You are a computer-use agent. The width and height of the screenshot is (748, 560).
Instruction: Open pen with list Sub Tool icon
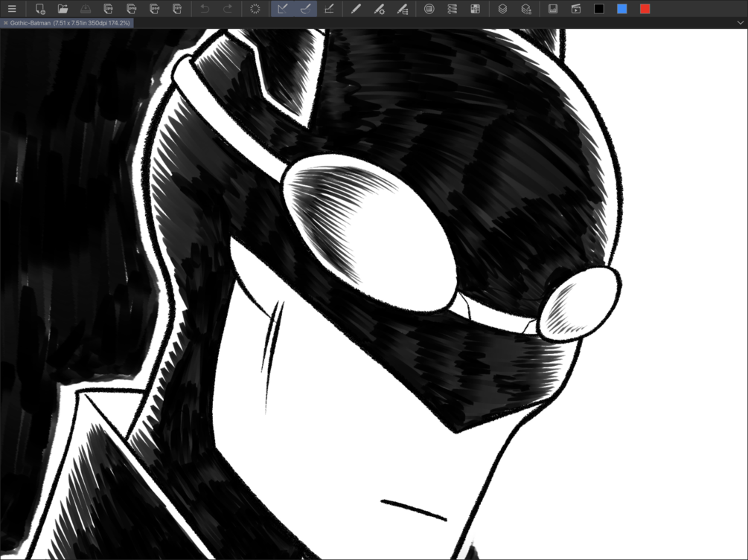click(402, 9)
